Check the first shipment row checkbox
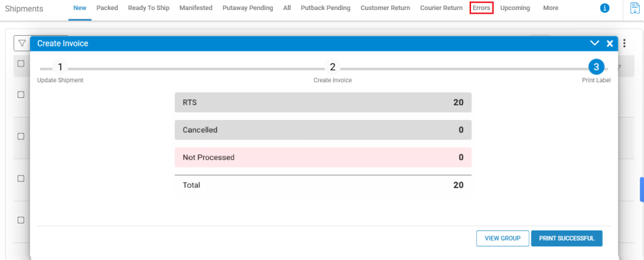Image resolution: width=644 pixels, height=260 pixels. pyautogui.click(x=21, y=94)
